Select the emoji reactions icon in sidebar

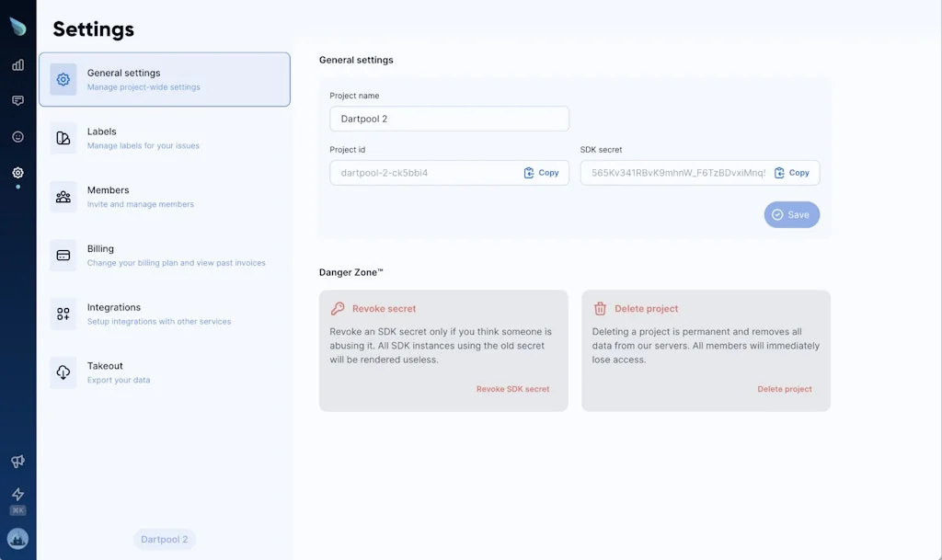[x=17, y=136]
